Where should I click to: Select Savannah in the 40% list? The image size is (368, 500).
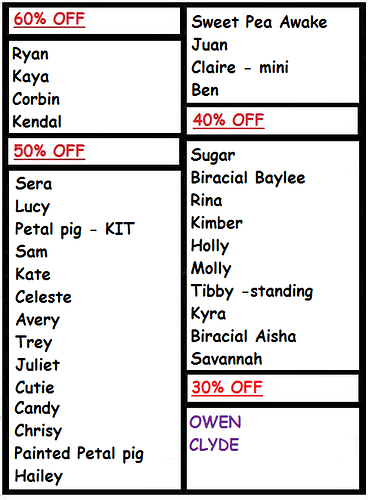click(x=227, y=359)
